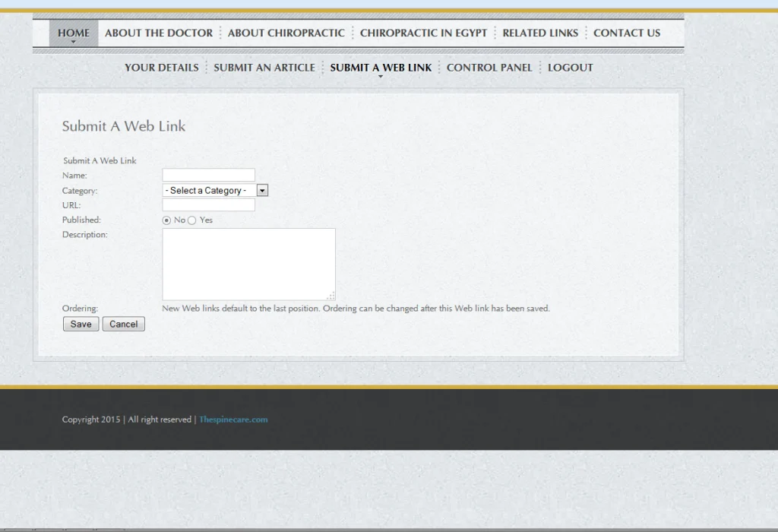The width and height of the screenshot is (778, 532).
Task: Open the Control Panel link
Action: click(x=489, y=68)
